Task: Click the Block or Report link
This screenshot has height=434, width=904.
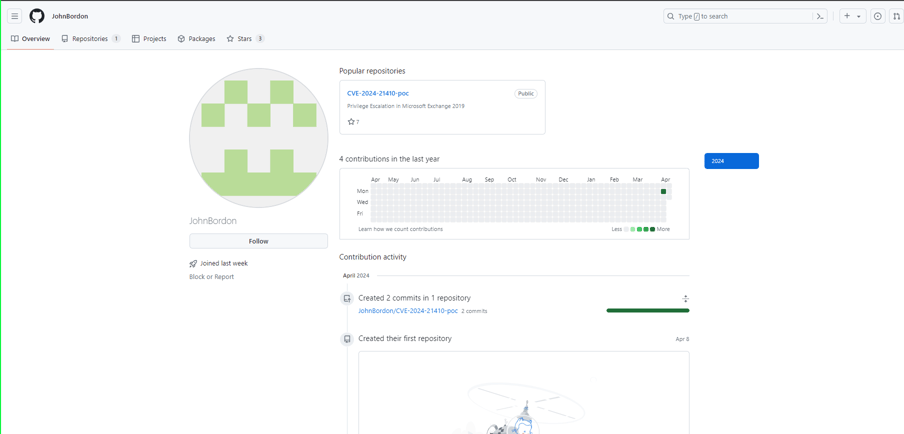Action: [212, 277]
